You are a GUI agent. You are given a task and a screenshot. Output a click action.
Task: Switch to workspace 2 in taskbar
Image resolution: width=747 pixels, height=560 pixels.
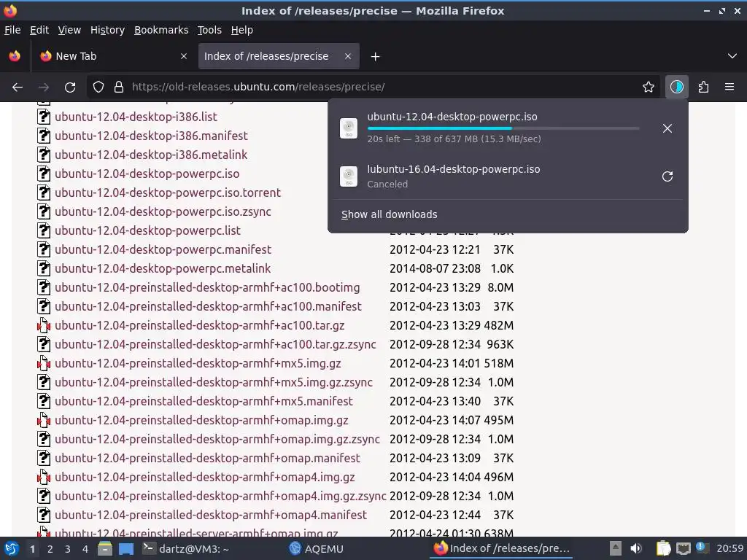pos(50,549)
